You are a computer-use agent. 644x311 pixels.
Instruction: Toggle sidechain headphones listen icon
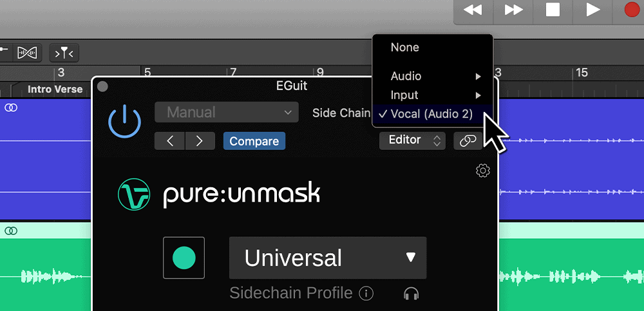click(411, 294)
